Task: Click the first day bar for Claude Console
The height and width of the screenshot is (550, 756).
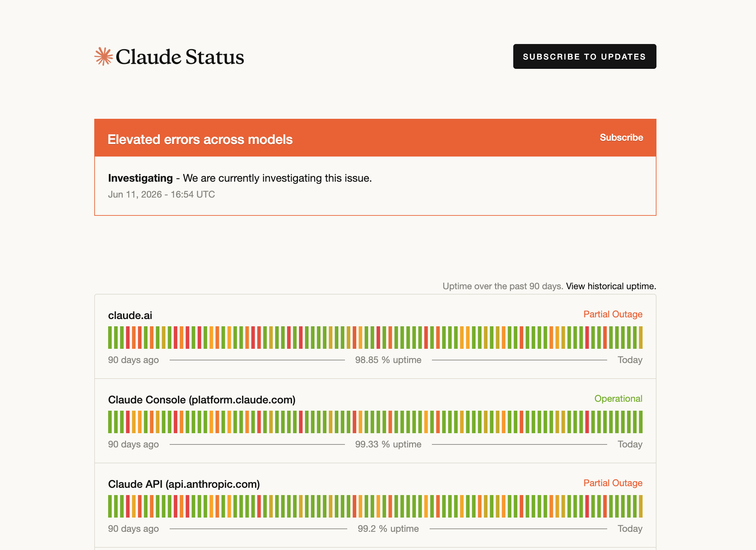Action: click(110, 422)
